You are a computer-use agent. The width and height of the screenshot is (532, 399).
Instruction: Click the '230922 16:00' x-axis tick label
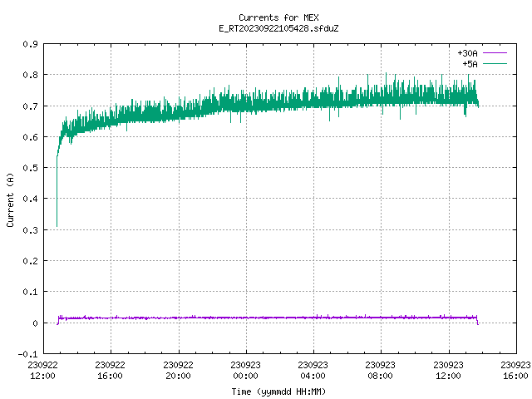(111, 371)
